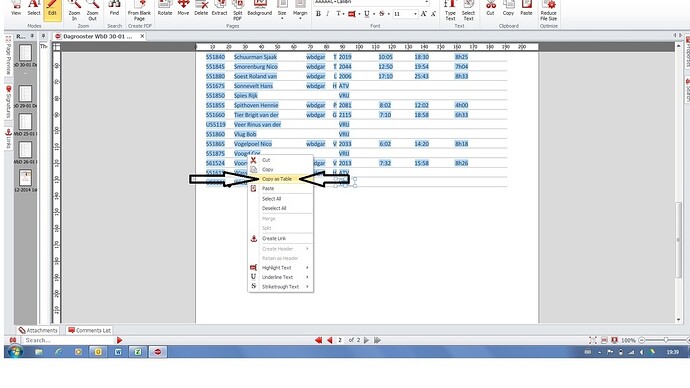Click the Search input field
Screen dimensions: 690x388
click(x=68, y=340)
